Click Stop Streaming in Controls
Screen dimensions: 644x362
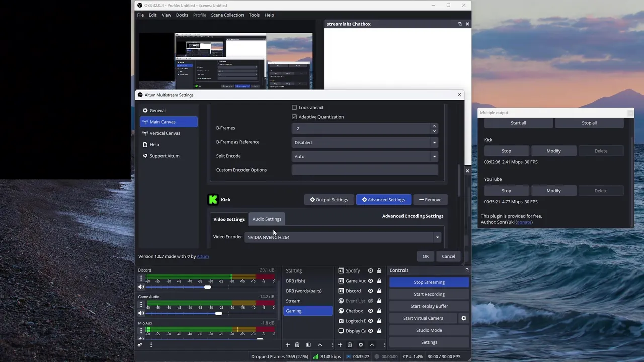429,282
